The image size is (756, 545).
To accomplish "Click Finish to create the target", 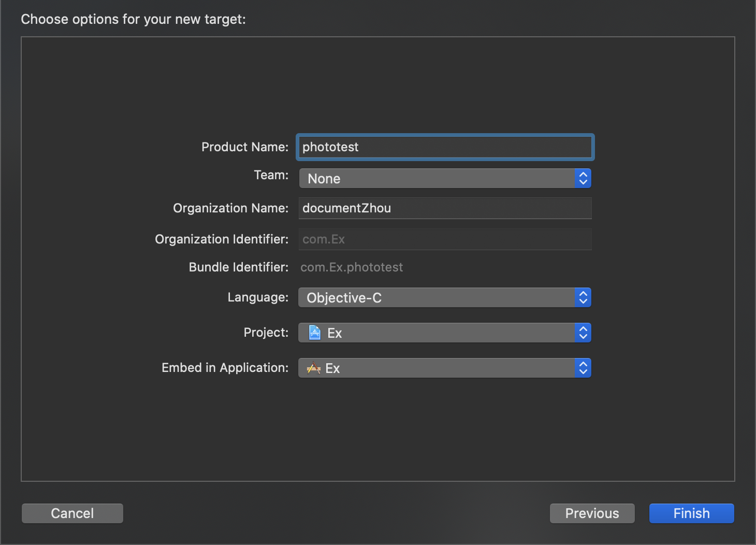I will (691, 513).
